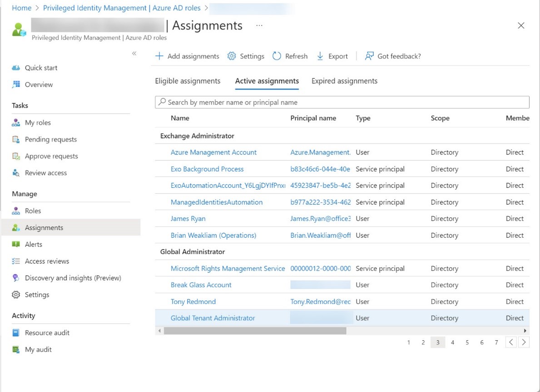540x392 pixels.
Task: Click the Refresh icon
Action: 277,56
